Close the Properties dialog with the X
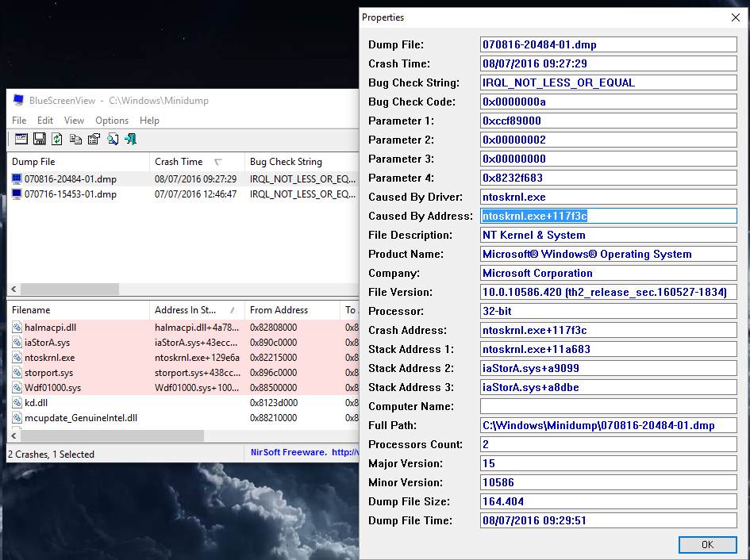 736,17
